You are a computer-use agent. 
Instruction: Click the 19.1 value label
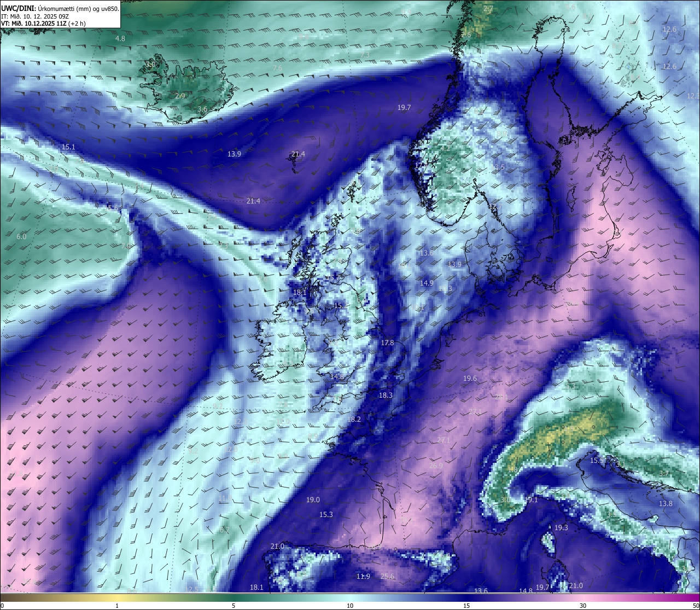point(531,499)
